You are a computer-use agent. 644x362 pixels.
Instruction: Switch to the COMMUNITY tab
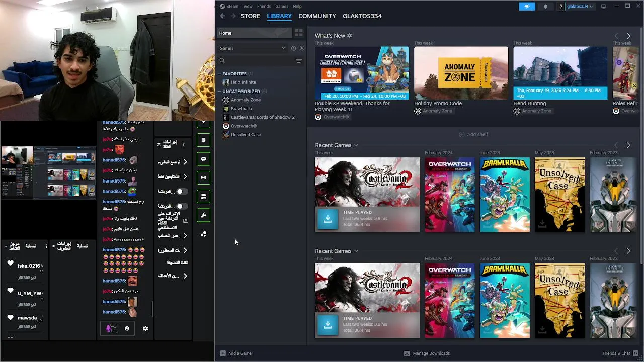[x=317, y=16]
